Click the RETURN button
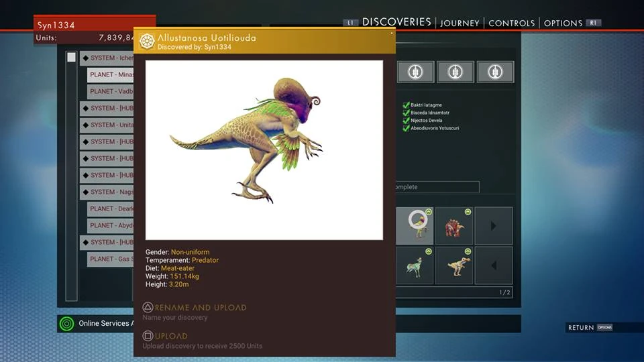The image size is (644, 362). click(x=581, y=328)
